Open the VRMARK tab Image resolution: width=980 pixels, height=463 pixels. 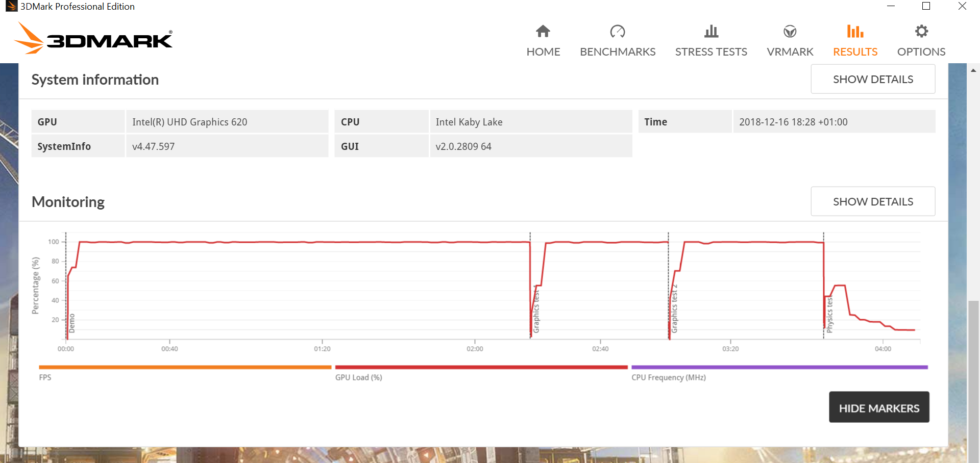(790, 40)
